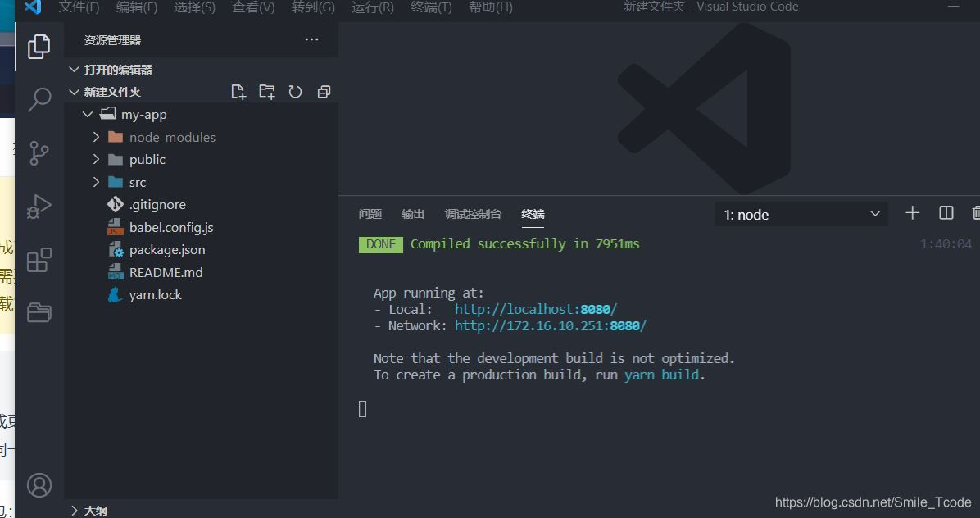Expand the public folder
Viewport: 980px width, 518px height.
(96, 159)
